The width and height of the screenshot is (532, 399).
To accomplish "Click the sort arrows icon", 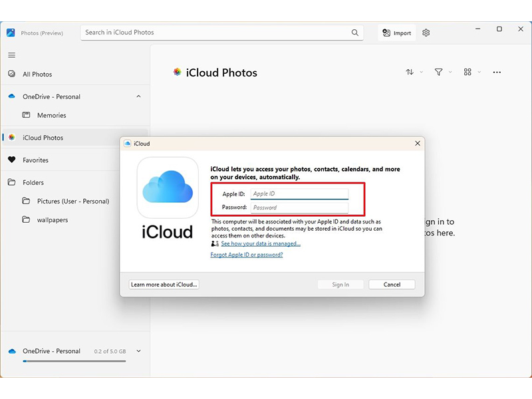I will [410, 72].
